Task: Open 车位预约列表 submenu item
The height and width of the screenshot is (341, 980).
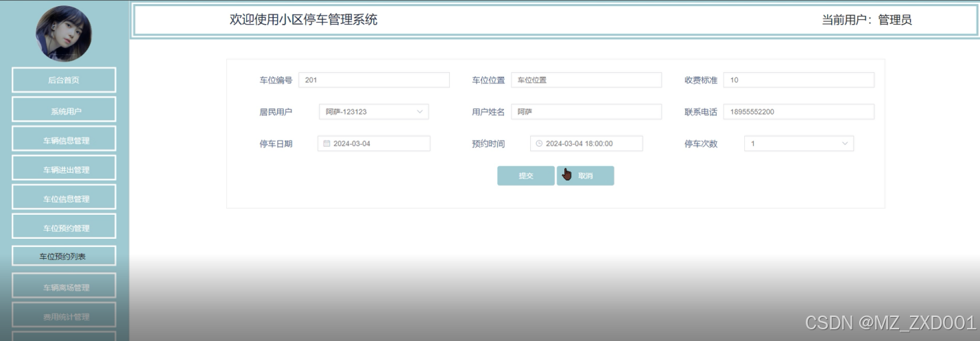Action: pos(64,257)
